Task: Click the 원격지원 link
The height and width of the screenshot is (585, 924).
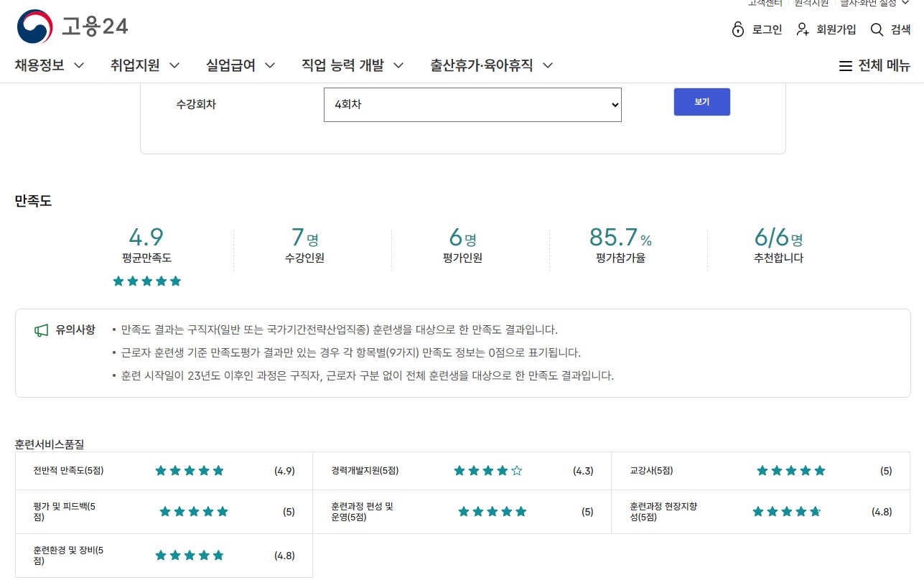Action: point(811,4)
